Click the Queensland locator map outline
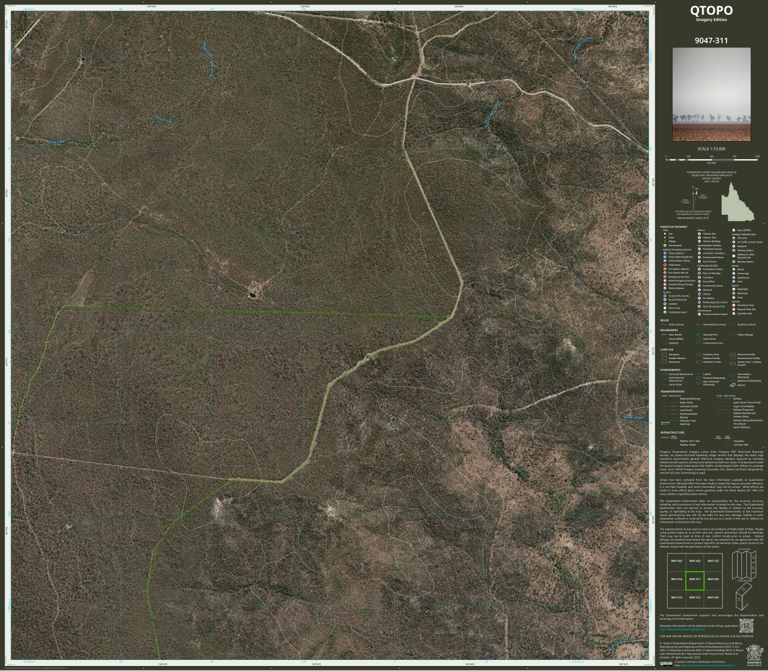This screenshot has width=768, height=671. click(x=738, y=201)
